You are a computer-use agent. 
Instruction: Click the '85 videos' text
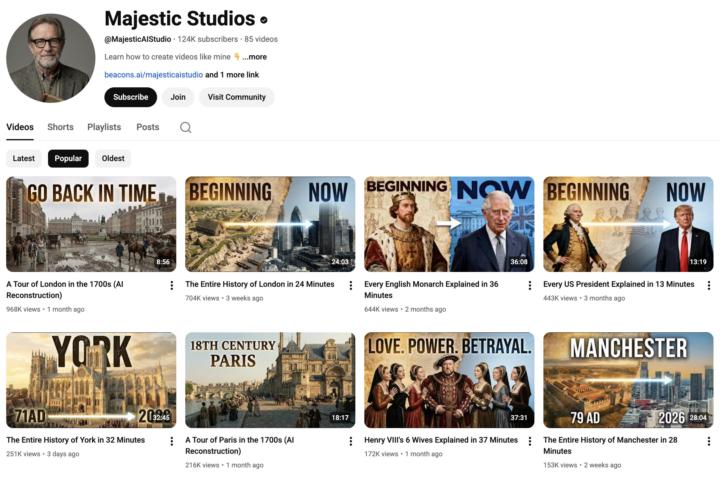pos(261,39)
